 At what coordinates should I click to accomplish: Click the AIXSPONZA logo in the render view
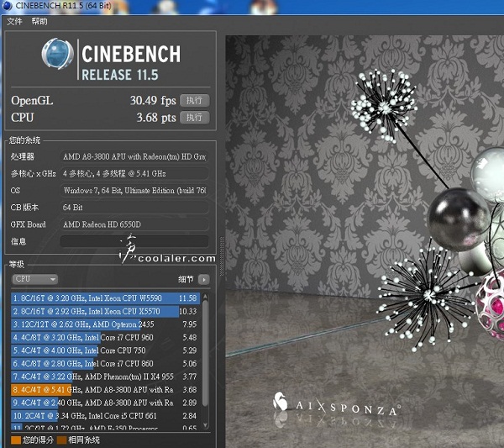coord(336,404)
